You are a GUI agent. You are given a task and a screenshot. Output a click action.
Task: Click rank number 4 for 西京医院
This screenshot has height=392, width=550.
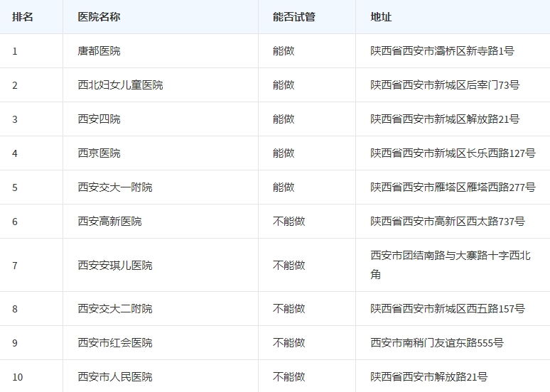(x=15, y=153)
